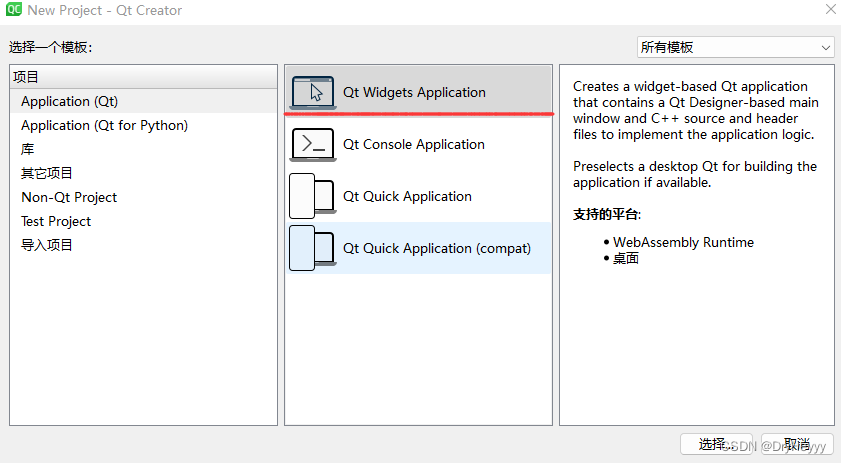Select the Test Project category

pos(143,221)
